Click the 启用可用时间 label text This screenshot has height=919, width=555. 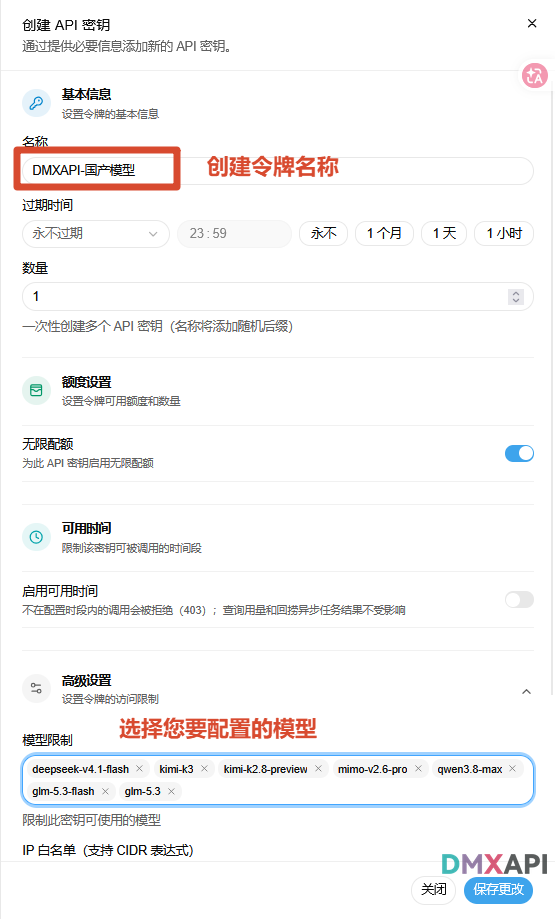pos(60,591)
